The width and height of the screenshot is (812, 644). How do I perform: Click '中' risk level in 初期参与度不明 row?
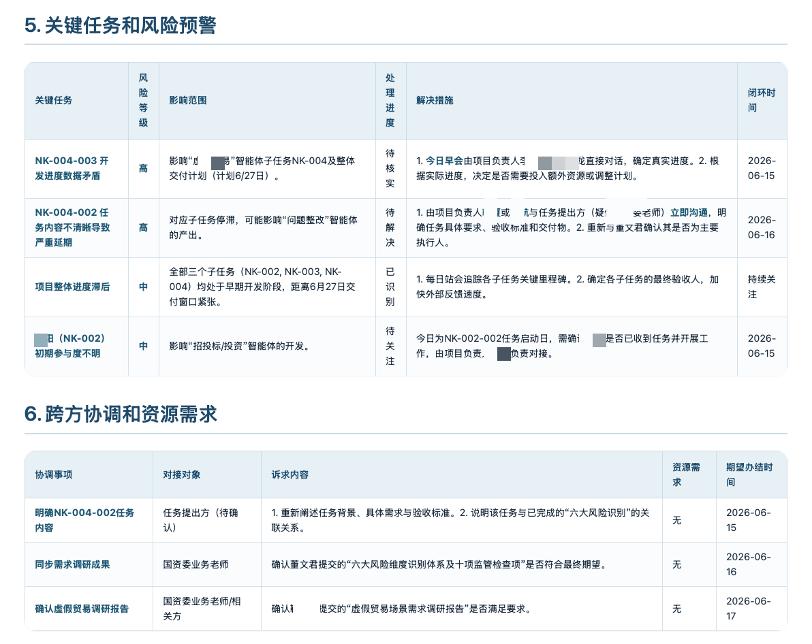(144, 346)
